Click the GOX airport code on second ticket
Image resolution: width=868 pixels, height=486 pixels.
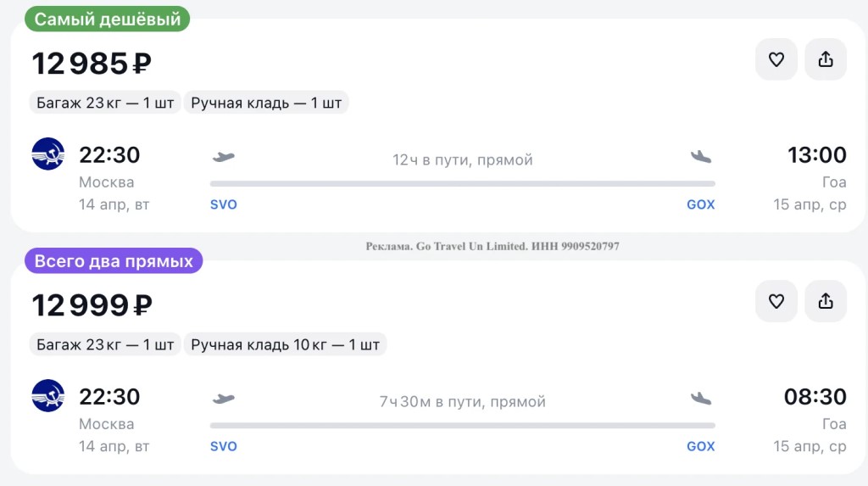(701, 447)
